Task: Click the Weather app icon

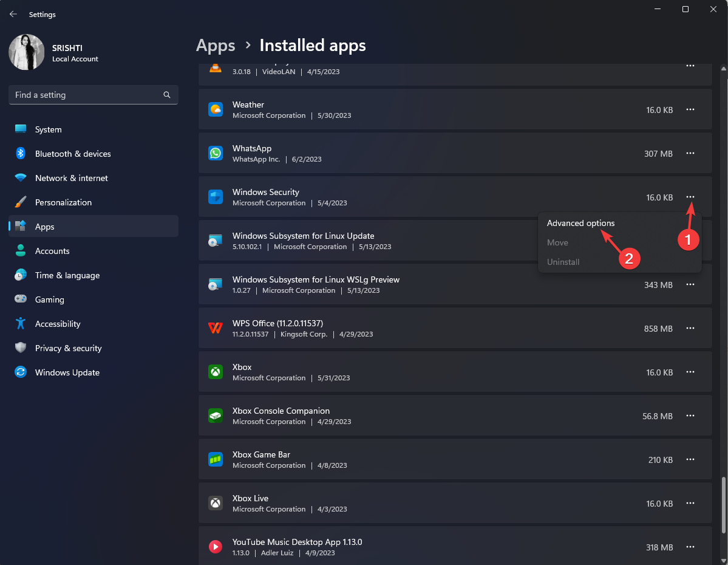Action: coord(216,109)
